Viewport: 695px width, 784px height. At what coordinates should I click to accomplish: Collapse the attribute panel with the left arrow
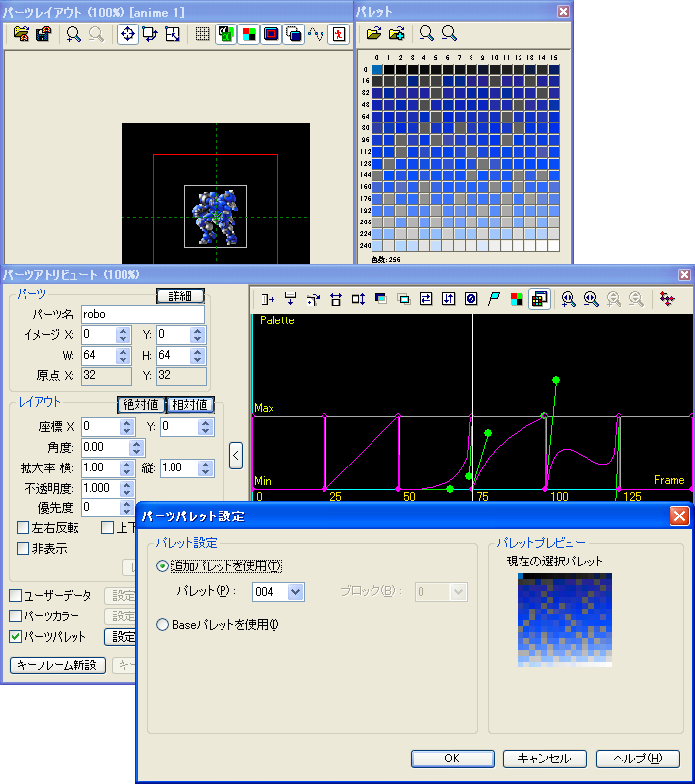[236, 455]
